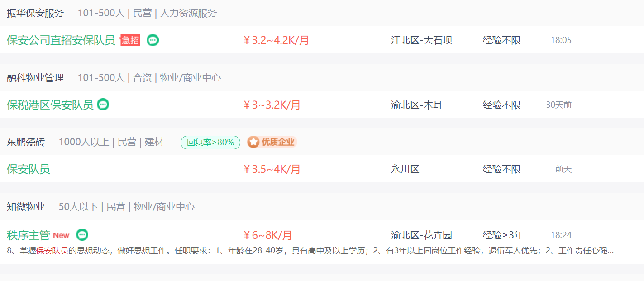644x281 pixels.
Task: Open chat icon beside 保安公司直招安保队员
Action: coord(153,40)
